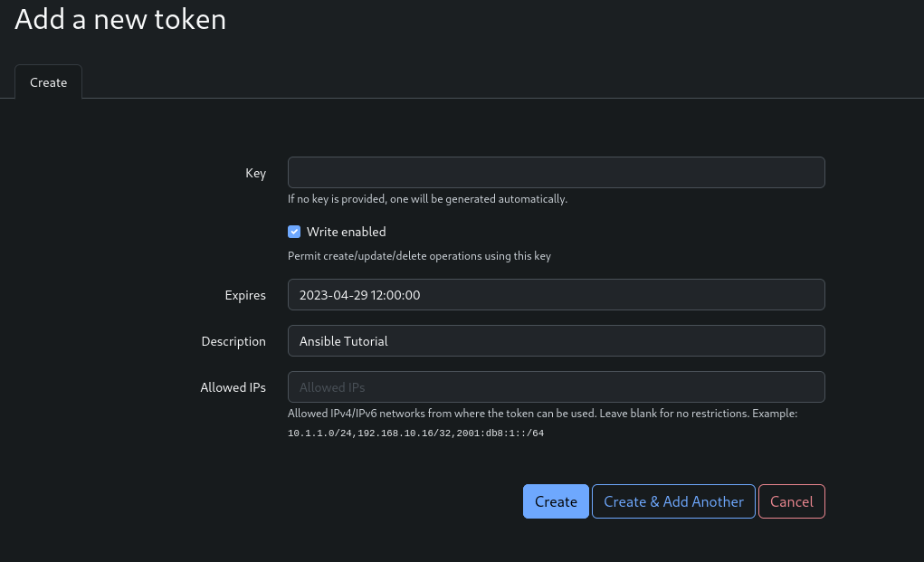The height and width of the screenshot is (562, 924).
Task: Click Create & Add Another button
Action: [673, 501]
